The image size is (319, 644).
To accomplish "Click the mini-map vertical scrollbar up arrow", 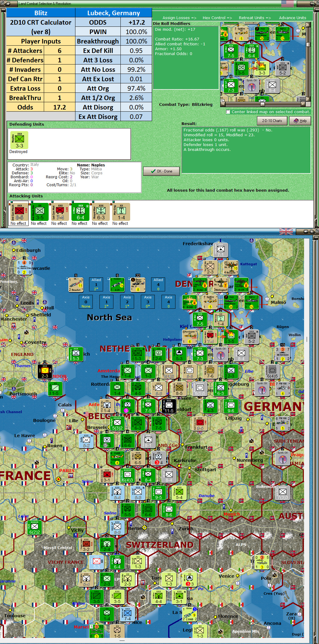I will (x=308, y=25).
